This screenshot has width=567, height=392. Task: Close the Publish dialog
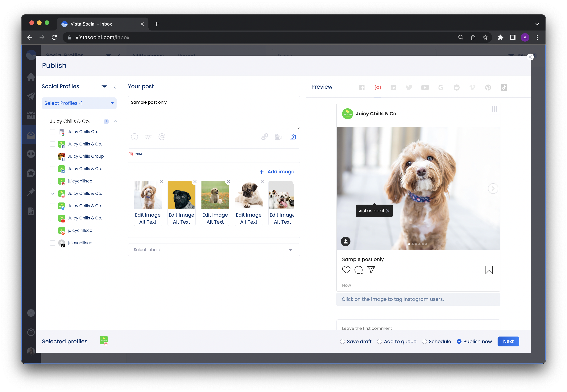pyautogui.click(x=530, y=57)
